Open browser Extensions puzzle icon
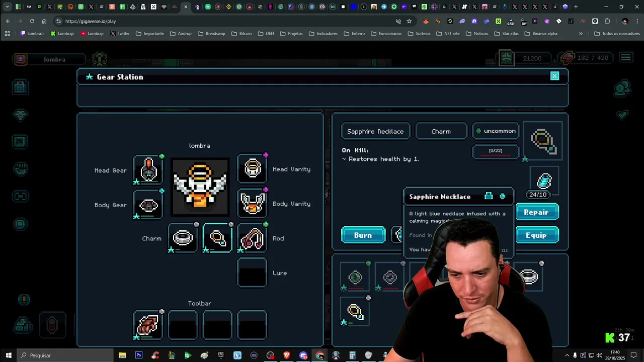 607,21
